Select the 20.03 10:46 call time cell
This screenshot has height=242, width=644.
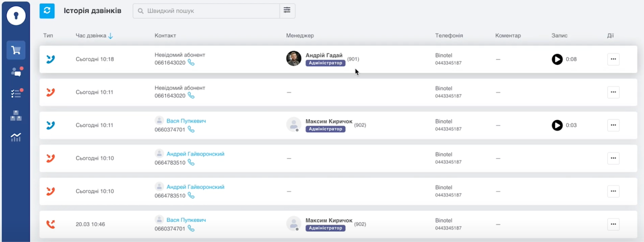click(90, 224)
